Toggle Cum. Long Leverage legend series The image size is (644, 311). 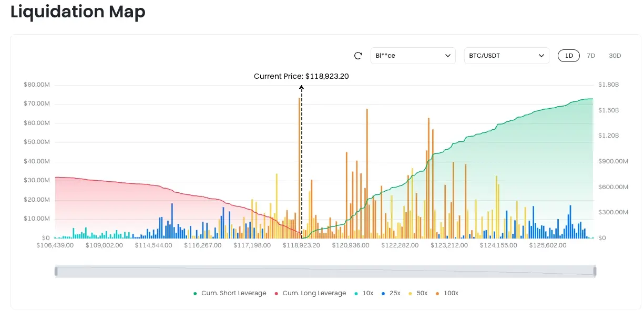(x=310, y=293)
